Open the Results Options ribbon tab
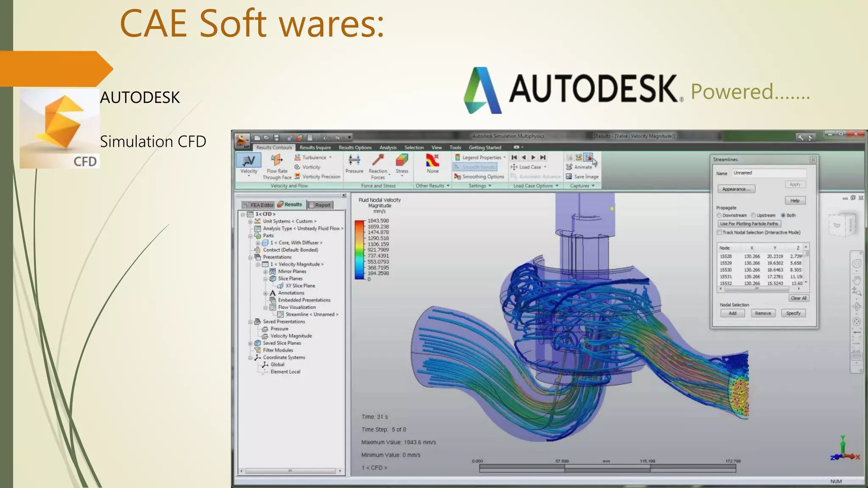The width and height of the screenshot is (868, 488). [355, 147]
